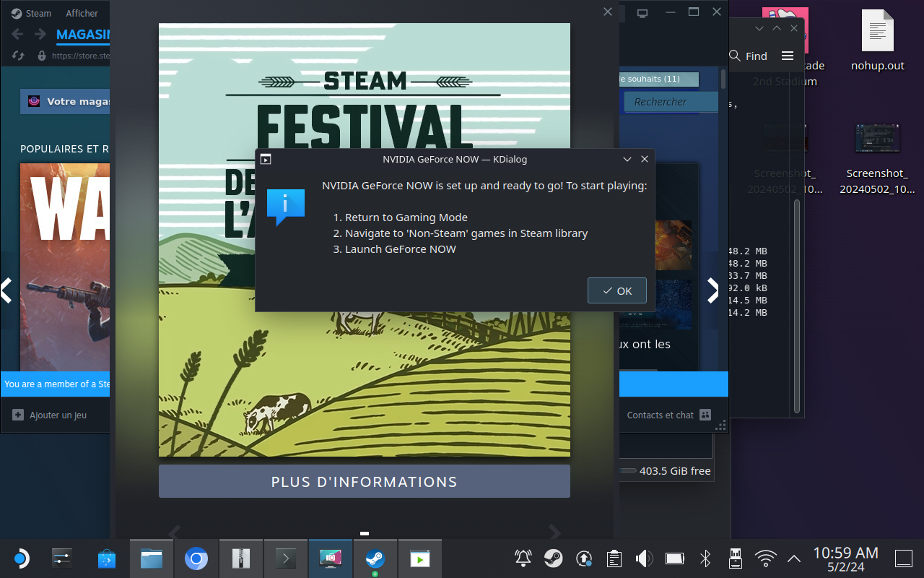The image size is (924, 578).
Task: Reload the Steam store page
Action: coord(19,56)
